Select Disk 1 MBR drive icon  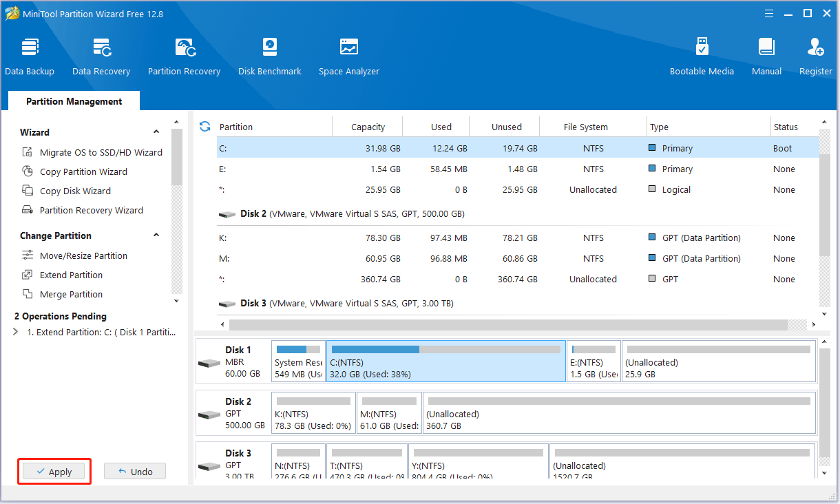point(209,363)
